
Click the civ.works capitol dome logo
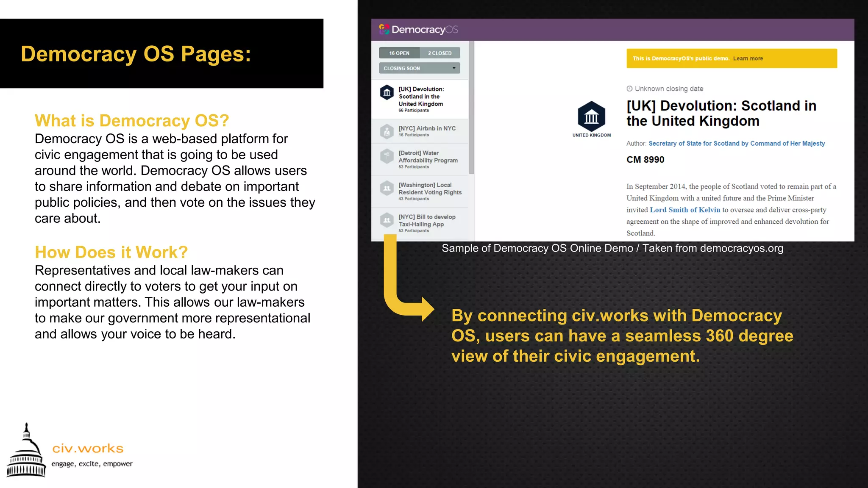(x=26, y=450)
